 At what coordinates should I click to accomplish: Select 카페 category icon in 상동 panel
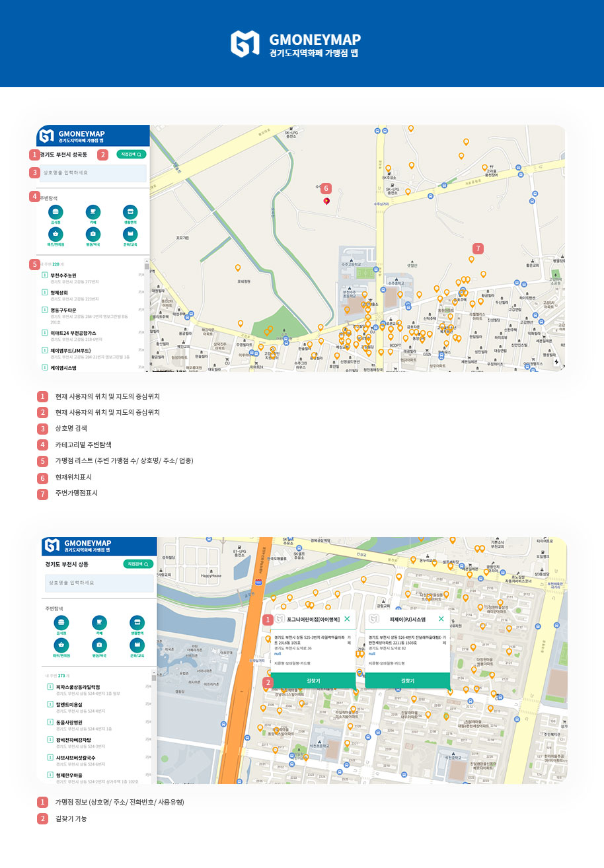pos(100,622)
